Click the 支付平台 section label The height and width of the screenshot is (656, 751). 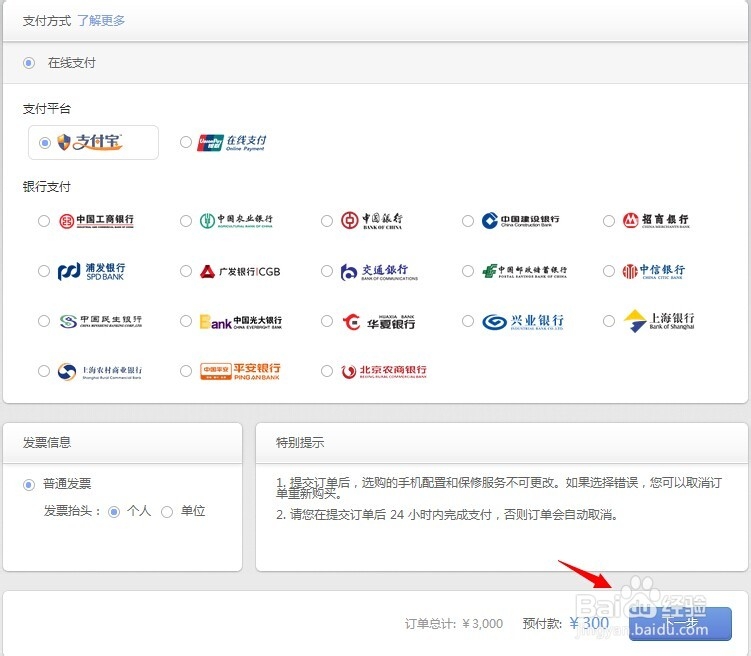(x=46, y=109)
